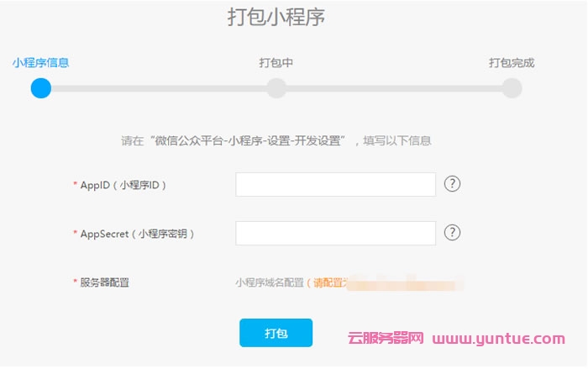Click the help icon beside AppID field

click(x=453, y=184)
